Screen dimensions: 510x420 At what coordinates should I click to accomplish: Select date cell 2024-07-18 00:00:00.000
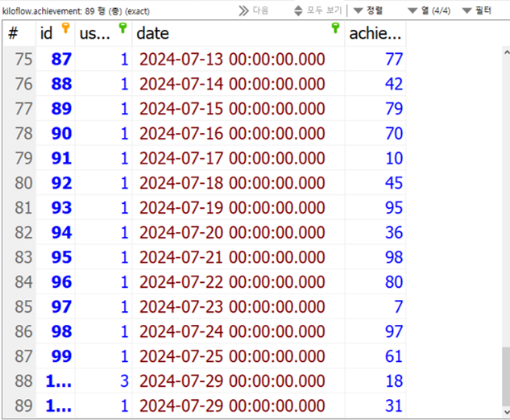(238, 183)
